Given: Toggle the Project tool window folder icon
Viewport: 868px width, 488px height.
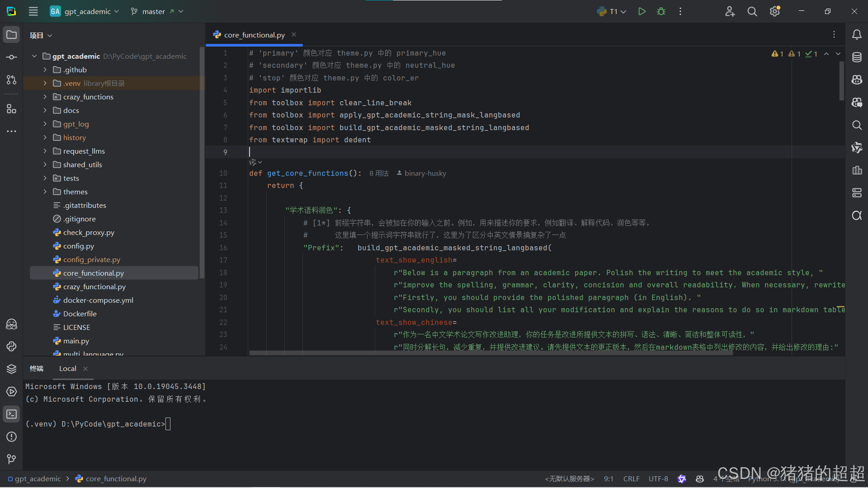Looking at the screenshot, I should coord(11,35).
